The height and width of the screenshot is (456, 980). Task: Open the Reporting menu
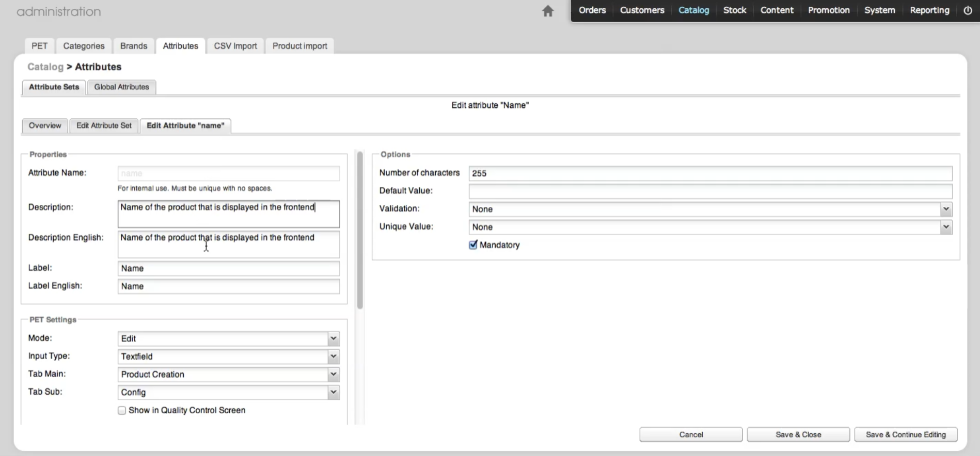[929, 10]
